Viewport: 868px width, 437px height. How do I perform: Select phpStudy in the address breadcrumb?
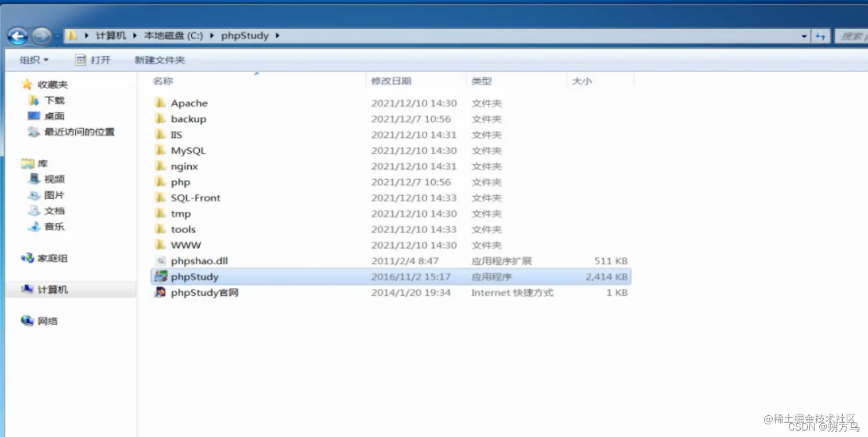(245, 36)
